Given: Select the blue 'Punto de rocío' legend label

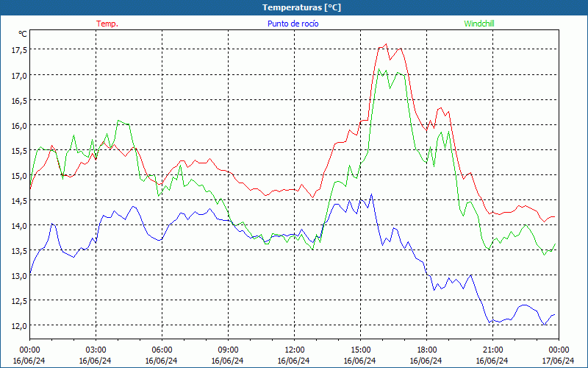Looking at the screenshot, I should pos(293,24).
